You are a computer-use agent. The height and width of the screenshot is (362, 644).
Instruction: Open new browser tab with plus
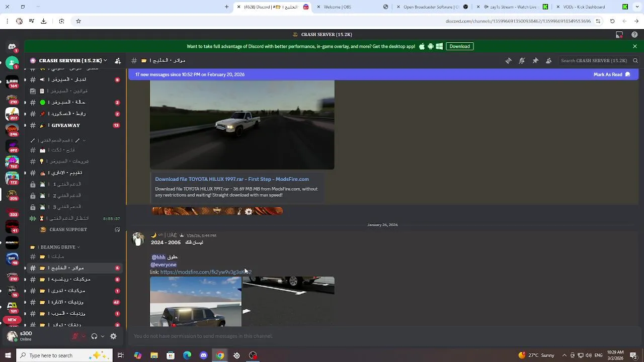226,7
